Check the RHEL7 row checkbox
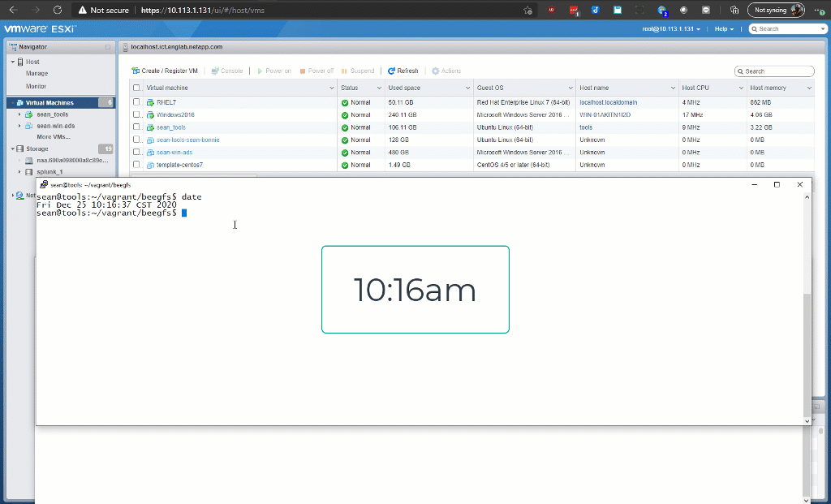This screenshot has height=504, width=831. point(136,101)
